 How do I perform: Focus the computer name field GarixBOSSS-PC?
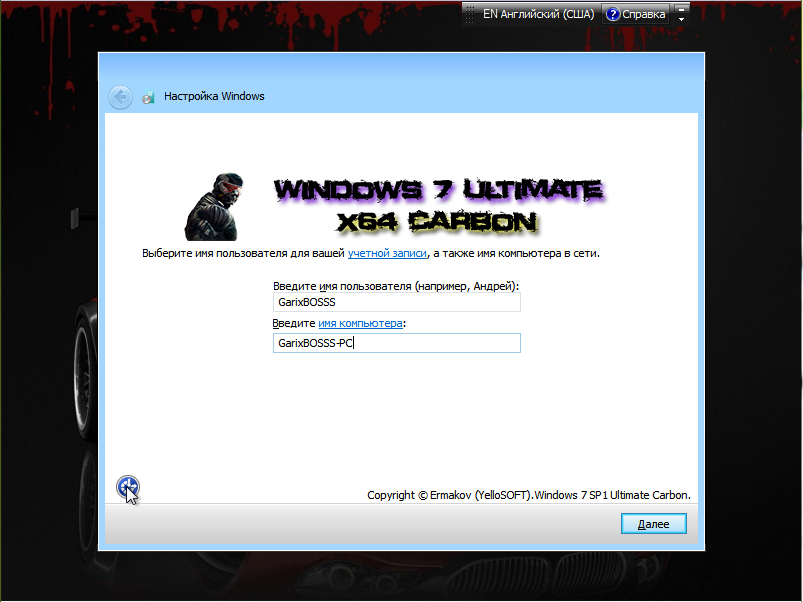[396, 343]
